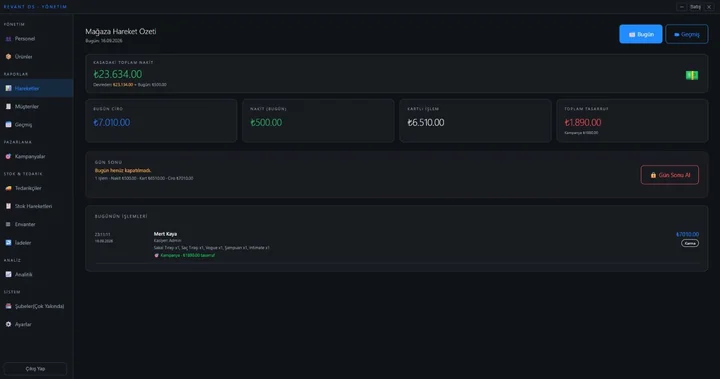Open the Personel section icon
The width and height of the screenshot is (720, 379).
pyautogui.click(x=8, y=39)
